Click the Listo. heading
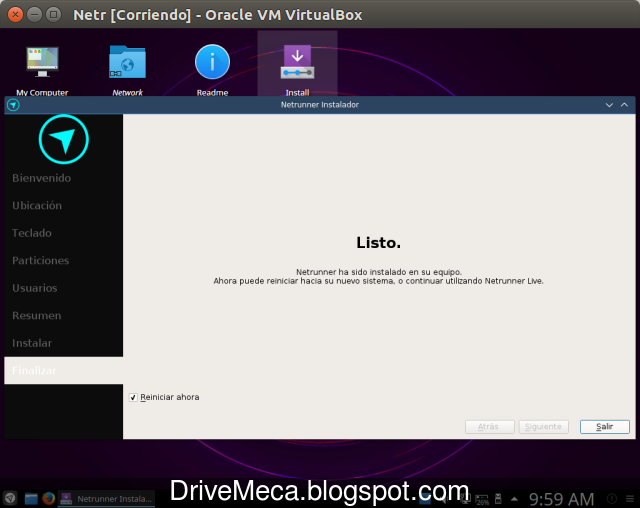The height and width of the screenshot is (508, 640). tap(378, 243)
